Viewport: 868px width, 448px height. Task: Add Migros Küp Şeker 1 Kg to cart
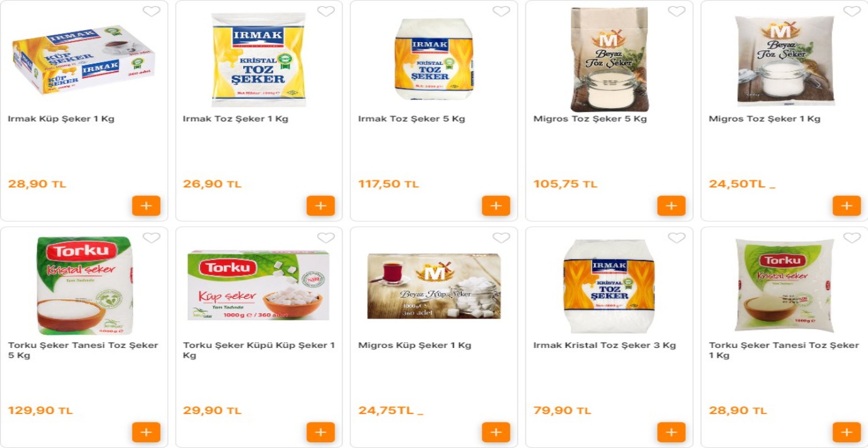pos(496,432)
